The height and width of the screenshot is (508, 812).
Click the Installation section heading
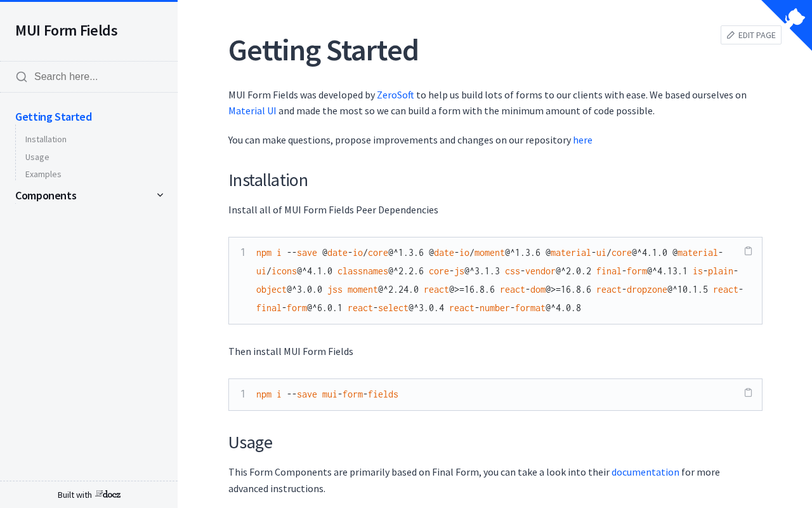click(x=268, y=180)
